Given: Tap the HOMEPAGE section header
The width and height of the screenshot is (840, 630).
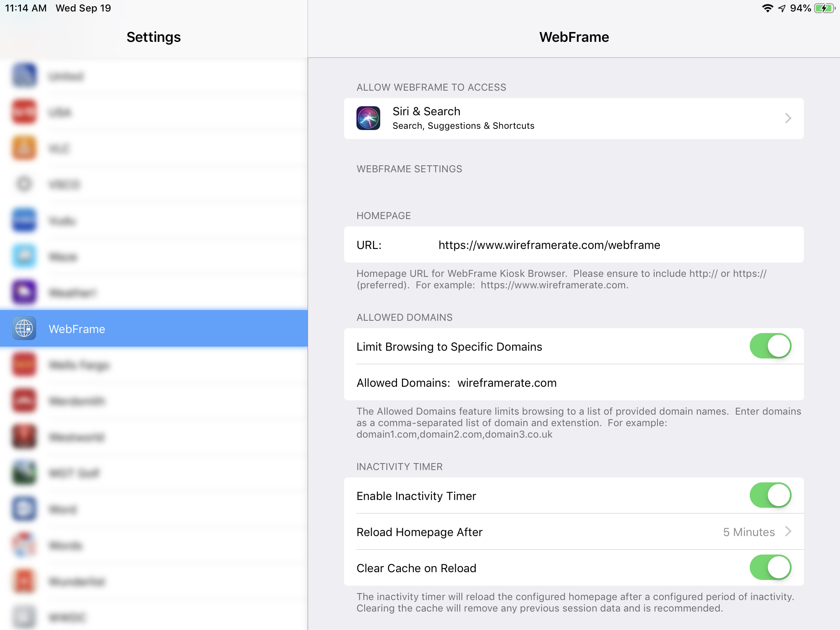Looking at the screenshot, I should (x=383, y=215).
